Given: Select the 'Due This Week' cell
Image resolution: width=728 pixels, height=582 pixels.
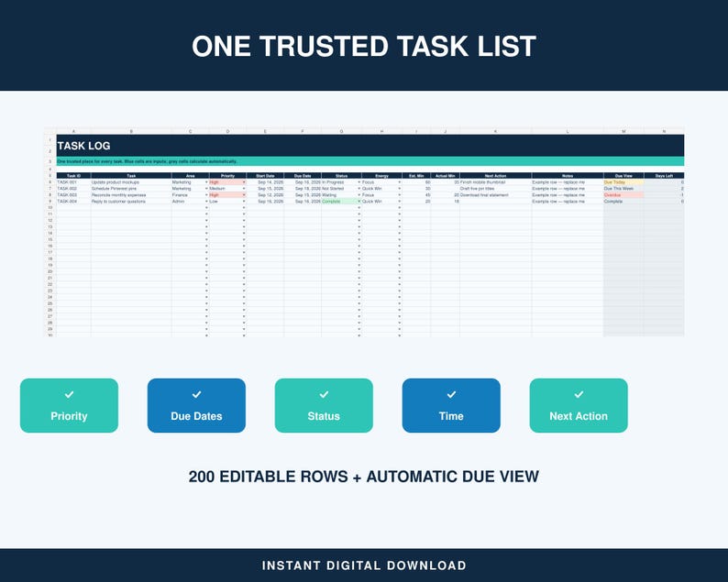Looking at the screenshot, I should pyautogui.click(x=623, y=189).
